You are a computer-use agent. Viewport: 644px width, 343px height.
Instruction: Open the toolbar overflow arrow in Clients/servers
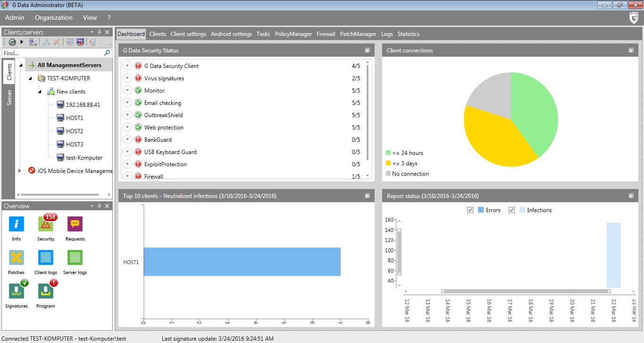tap(109, 43)
